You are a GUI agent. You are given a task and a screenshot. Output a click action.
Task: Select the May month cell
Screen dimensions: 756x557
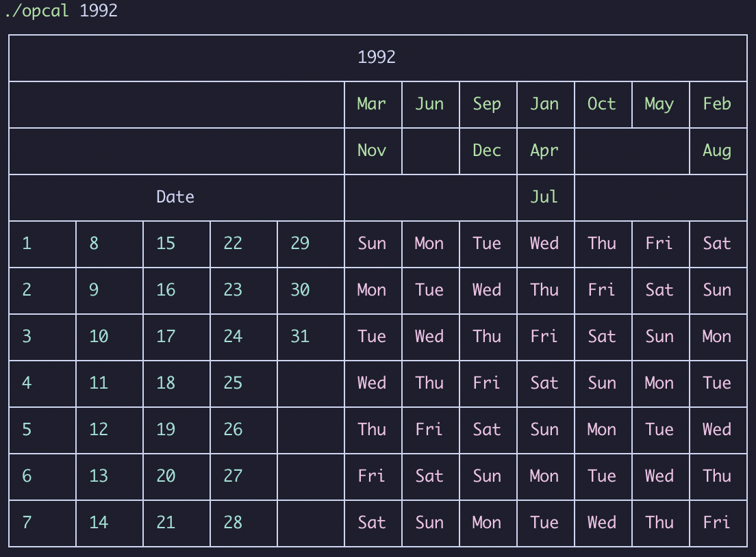click(659, 104)
